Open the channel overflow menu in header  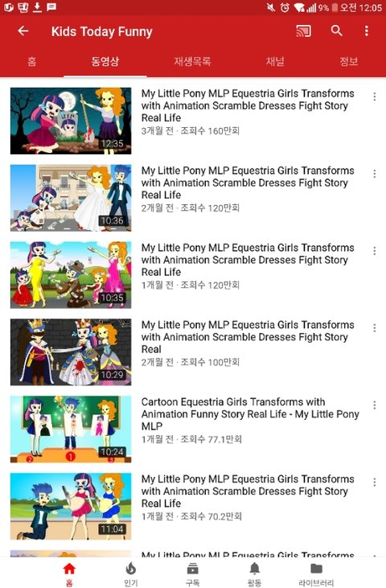point(367,31)
